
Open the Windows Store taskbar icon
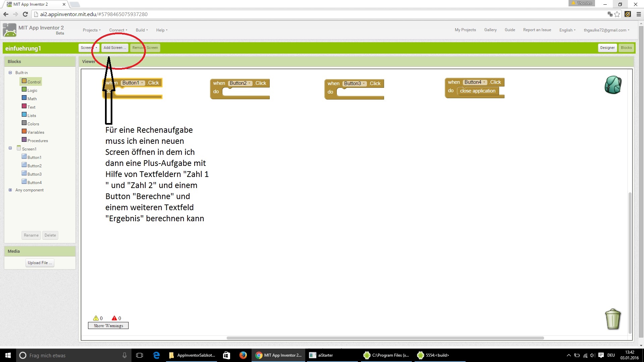point(226,355)
